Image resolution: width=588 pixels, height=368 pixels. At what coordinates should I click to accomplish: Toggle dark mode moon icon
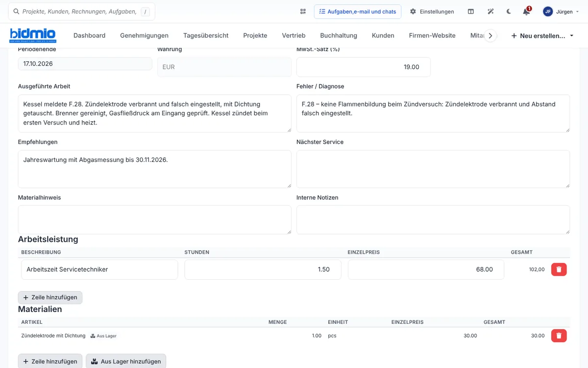point(509,12)
